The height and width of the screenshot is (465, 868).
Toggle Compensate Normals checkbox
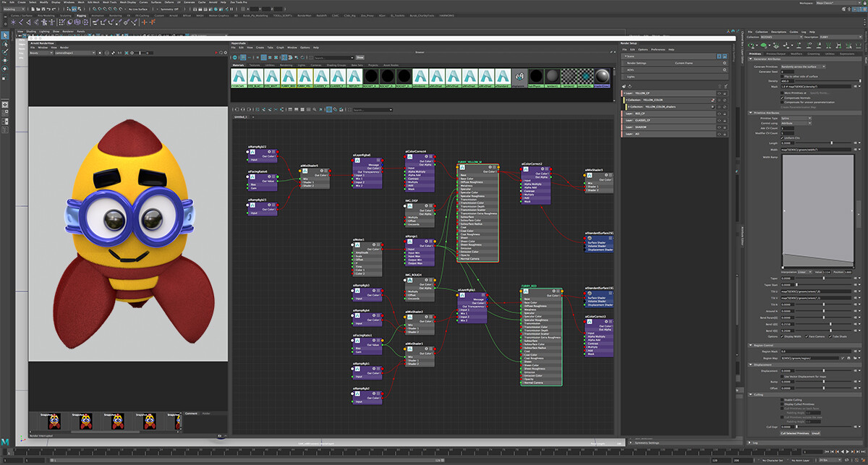point(783,97)
